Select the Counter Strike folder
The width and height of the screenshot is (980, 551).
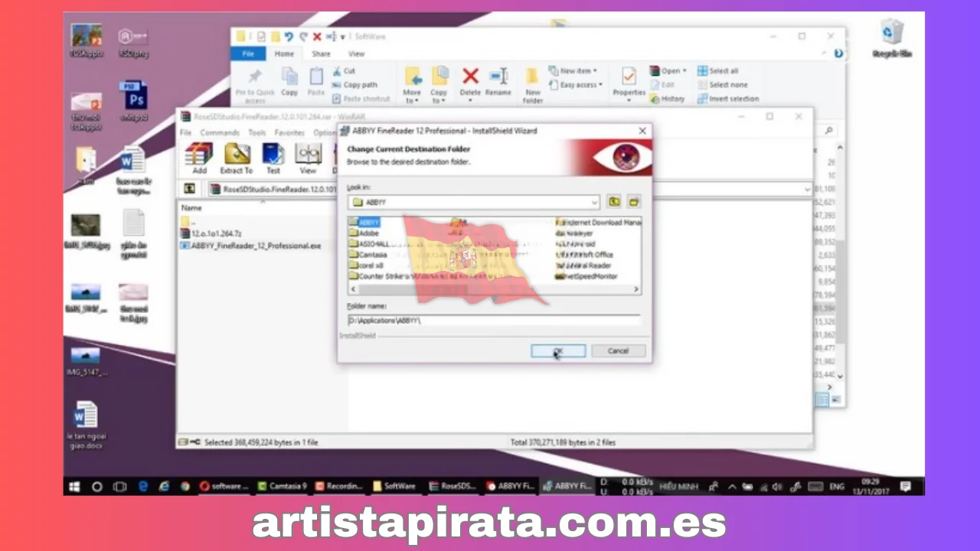375,275
